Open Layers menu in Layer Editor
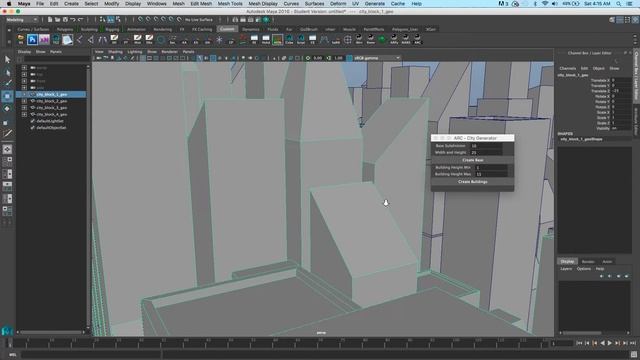The width and height of the screenshot is (640, 360). [x=566, y=269]
